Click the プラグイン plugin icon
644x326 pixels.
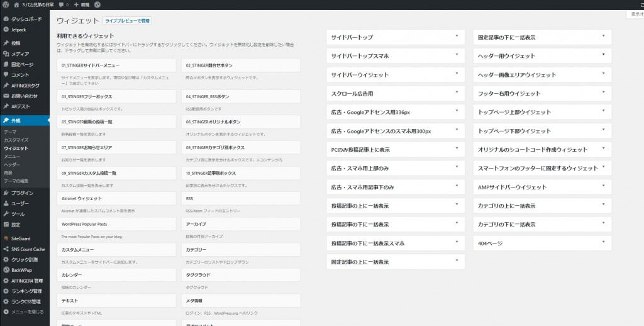(x=6, y=193)
